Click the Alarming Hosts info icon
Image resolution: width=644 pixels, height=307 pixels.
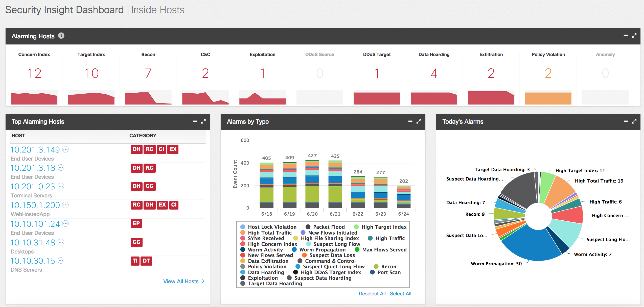click(61, 36)
